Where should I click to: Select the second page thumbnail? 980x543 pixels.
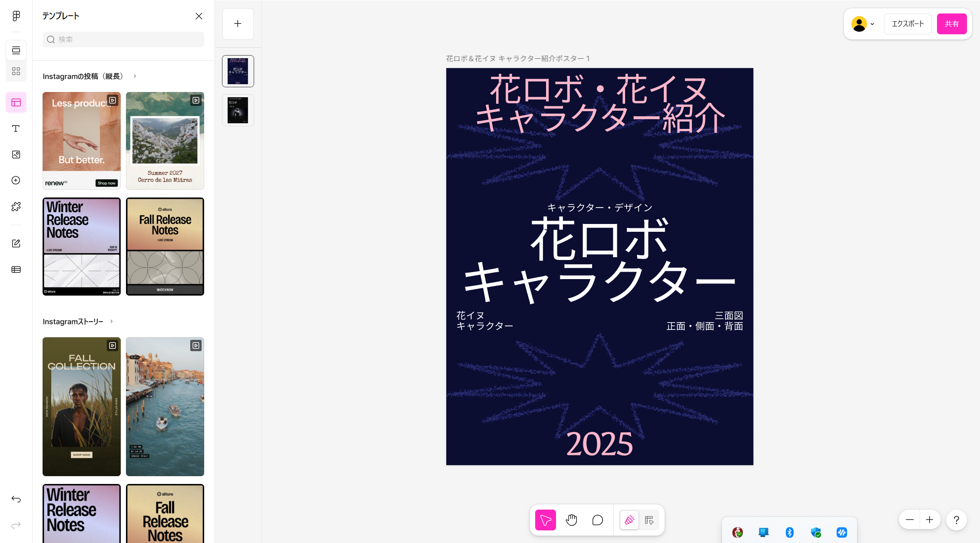[x=238, y=110]
